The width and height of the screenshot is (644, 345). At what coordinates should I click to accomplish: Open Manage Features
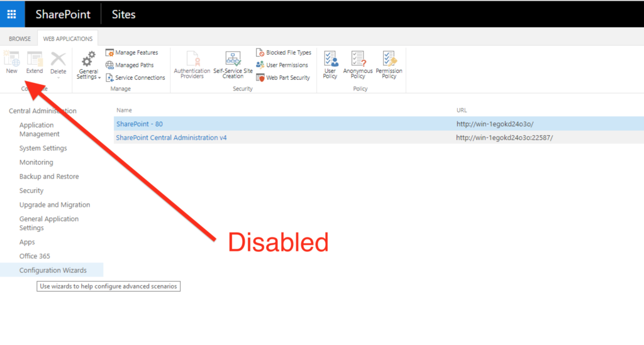pyautogui.click(x=132, y=53)
